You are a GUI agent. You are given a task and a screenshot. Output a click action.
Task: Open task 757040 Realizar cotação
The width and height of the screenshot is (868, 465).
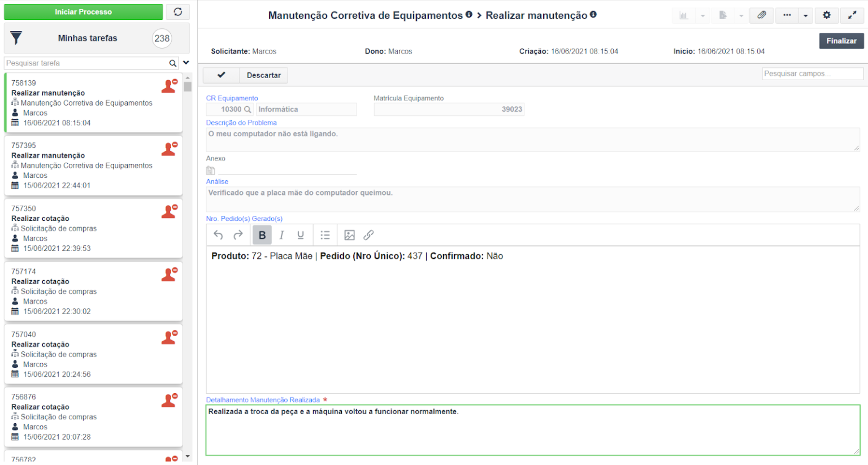[x=93, y=354]
